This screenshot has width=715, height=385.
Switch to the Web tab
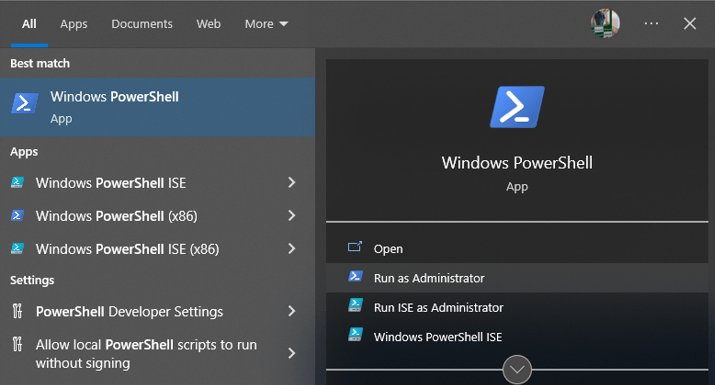[208, 24]
